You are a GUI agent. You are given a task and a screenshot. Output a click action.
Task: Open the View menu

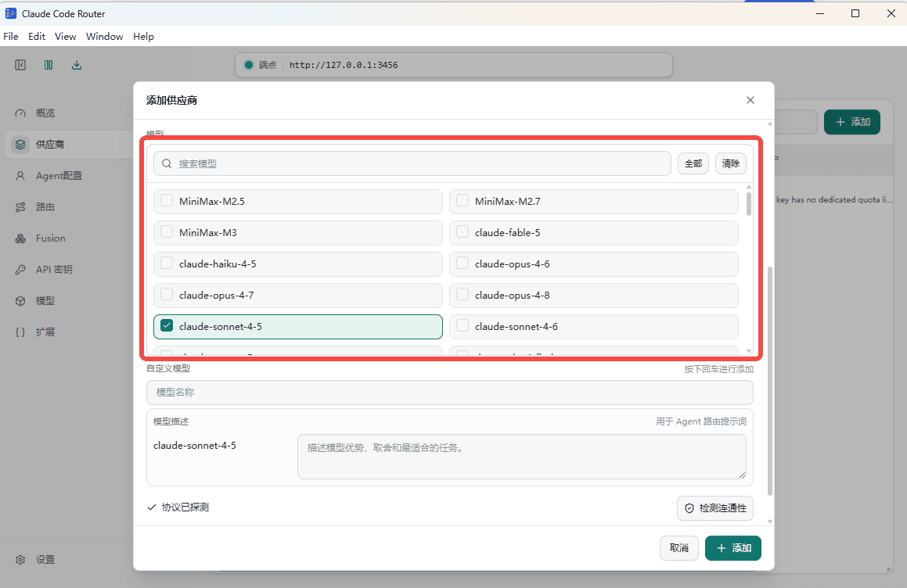(66, 37)
